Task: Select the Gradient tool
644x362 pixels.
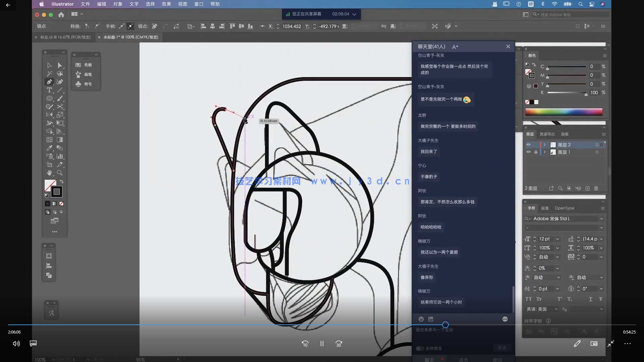Action: pos(60,140)
